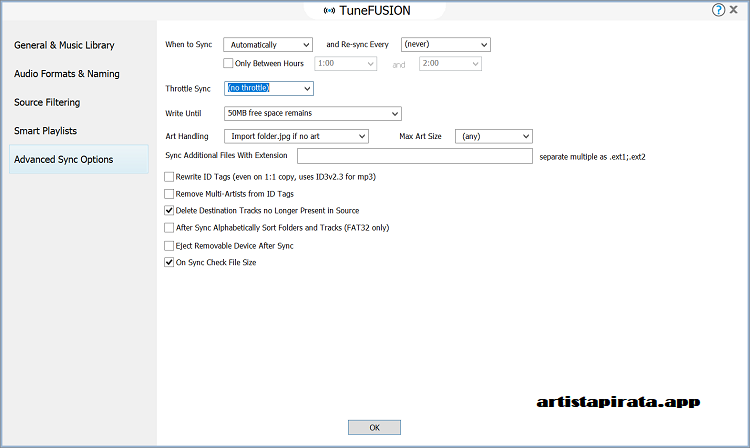Click the Sync Additional Files extension field

point(415,156)
